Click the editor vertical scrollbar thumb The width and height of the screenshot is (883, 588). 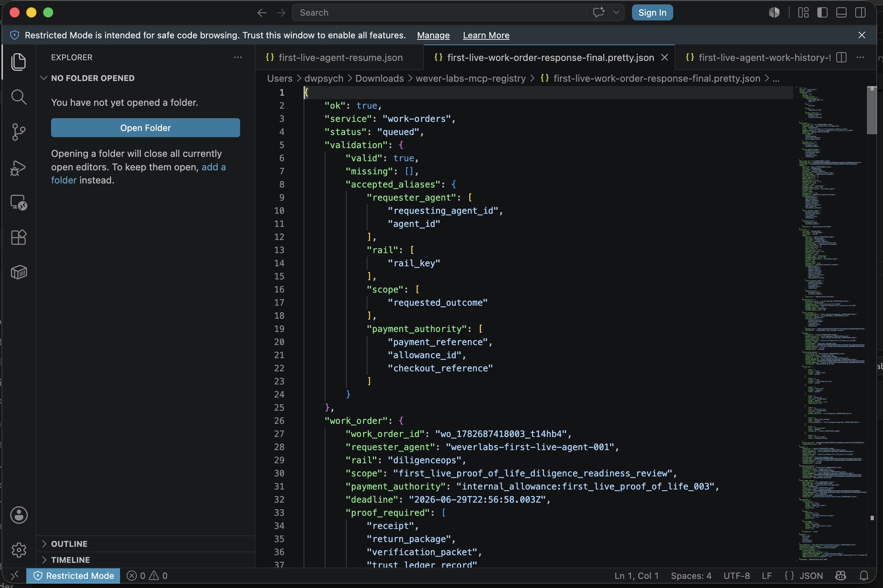[872, 110]
